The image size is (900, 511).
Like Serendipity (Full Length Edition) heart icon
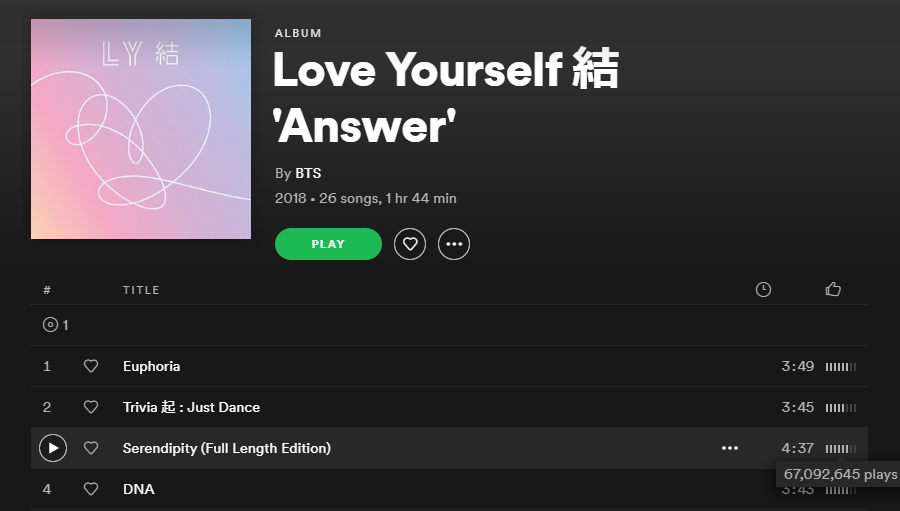91,448
